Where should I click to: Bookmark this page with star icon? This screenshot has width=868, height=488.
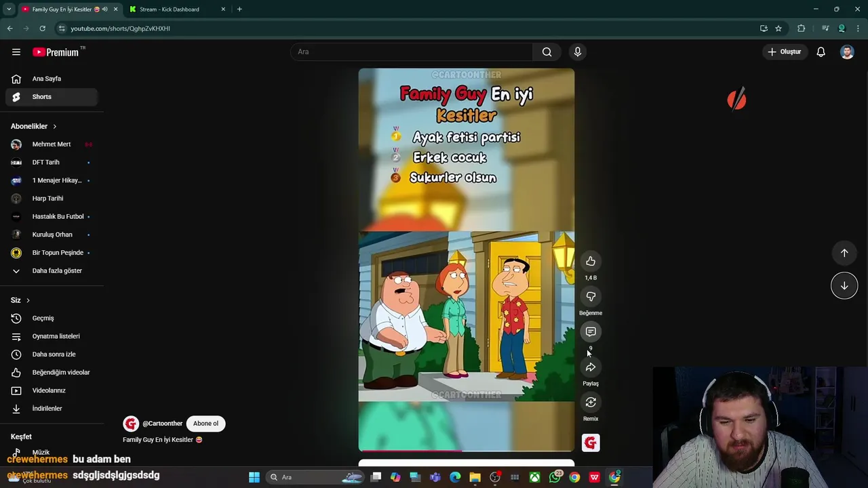[778, 28]
